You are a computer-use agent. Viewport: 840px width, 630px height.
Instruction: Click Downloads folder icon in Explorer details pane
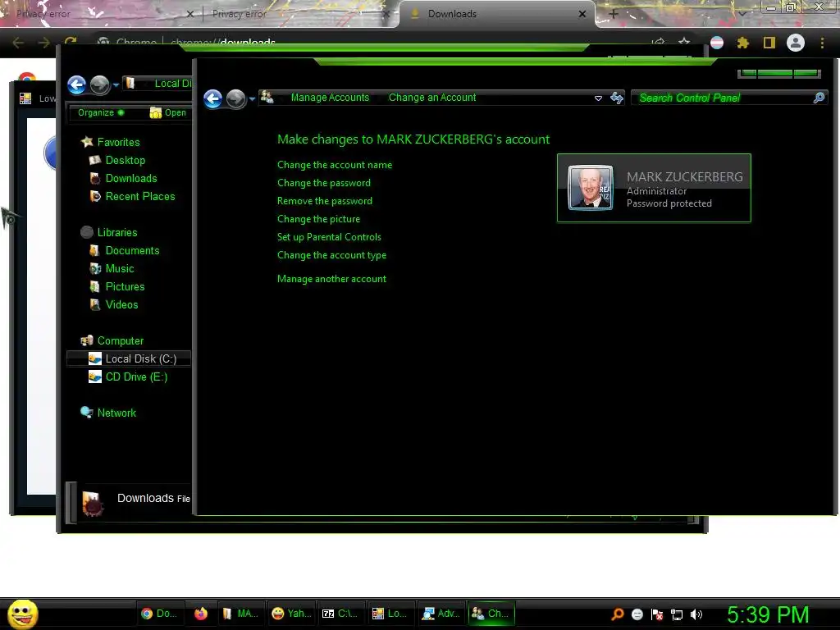93,503
